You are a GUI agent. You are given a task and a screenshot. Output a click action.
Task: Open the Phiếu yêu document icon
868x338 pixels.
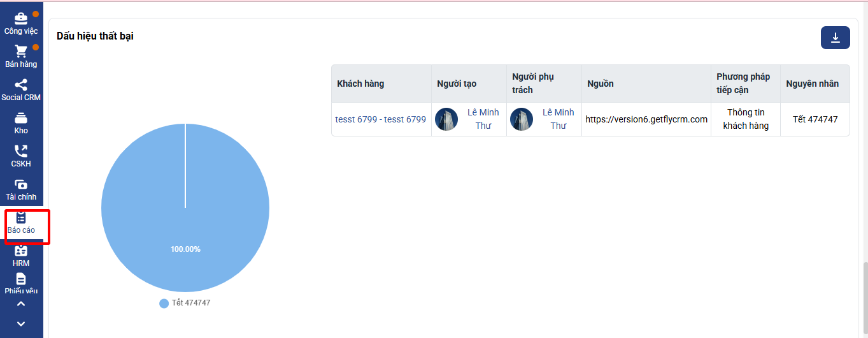click(x=21, y=279)
